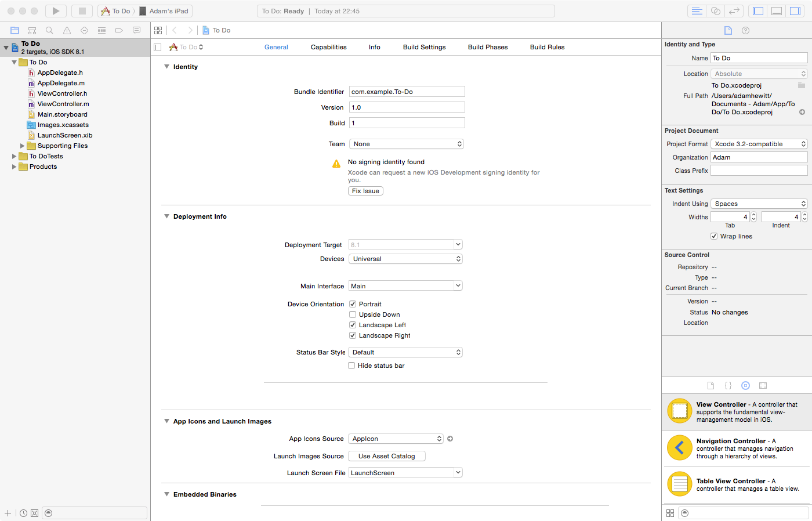Show the Media library
Image resolution: width=812 pixels, height=521 pixels.
[x=763, y=385]
